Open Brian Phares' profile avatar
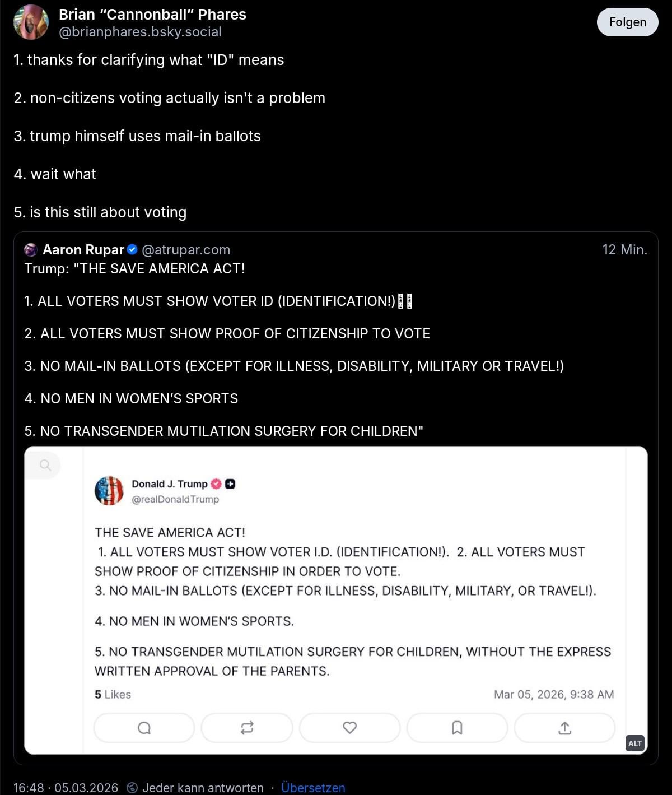This screenshot has width=672, height=795. pos(31,22)
